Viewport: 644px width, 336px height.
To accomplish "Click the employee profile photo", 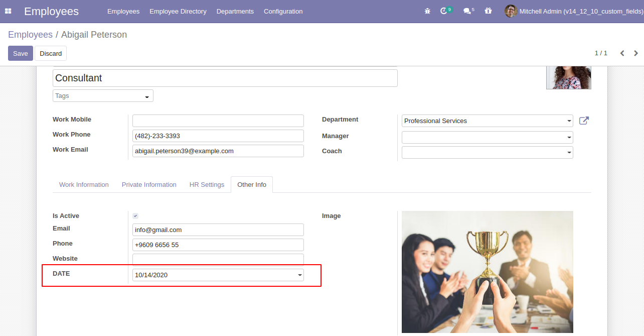I will pos(569,78).
